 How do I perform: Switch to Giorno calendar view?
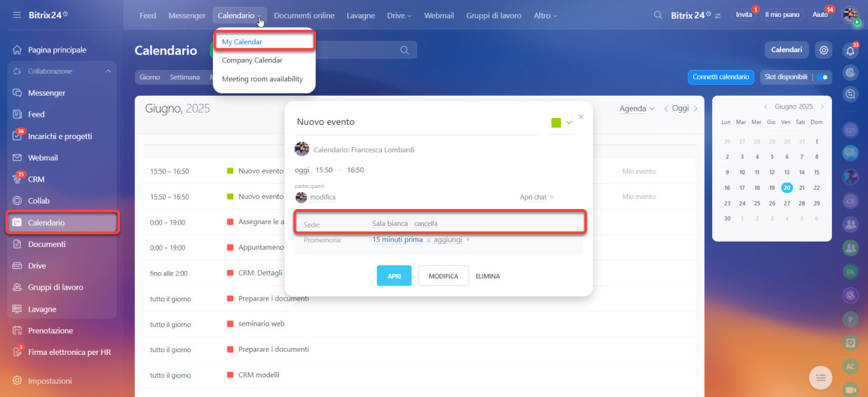[150, 77]
